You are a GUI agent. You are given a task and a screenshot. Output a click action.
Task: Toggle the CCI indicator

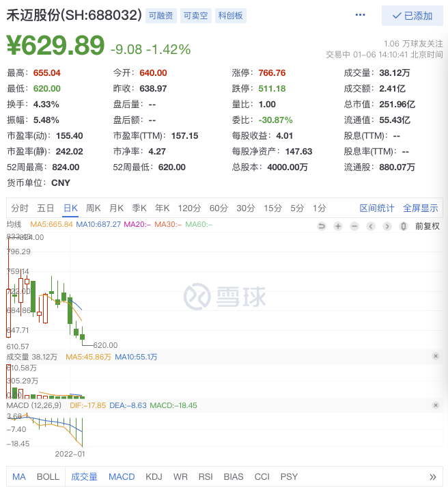[262, 477]
